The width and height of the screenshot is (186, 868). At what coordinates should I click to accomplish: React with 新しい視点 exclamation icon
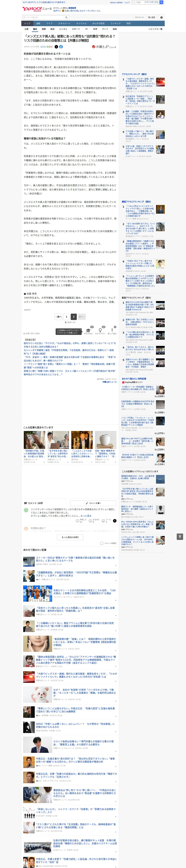tap(112, 330)
